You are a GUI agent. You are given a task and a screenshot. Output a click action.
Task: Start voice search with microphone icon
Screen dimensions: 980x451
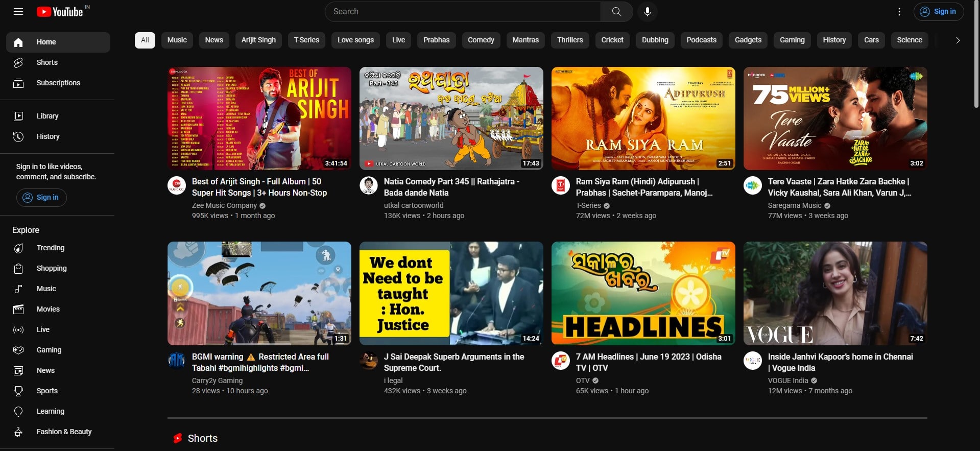[x=648, y=12]
